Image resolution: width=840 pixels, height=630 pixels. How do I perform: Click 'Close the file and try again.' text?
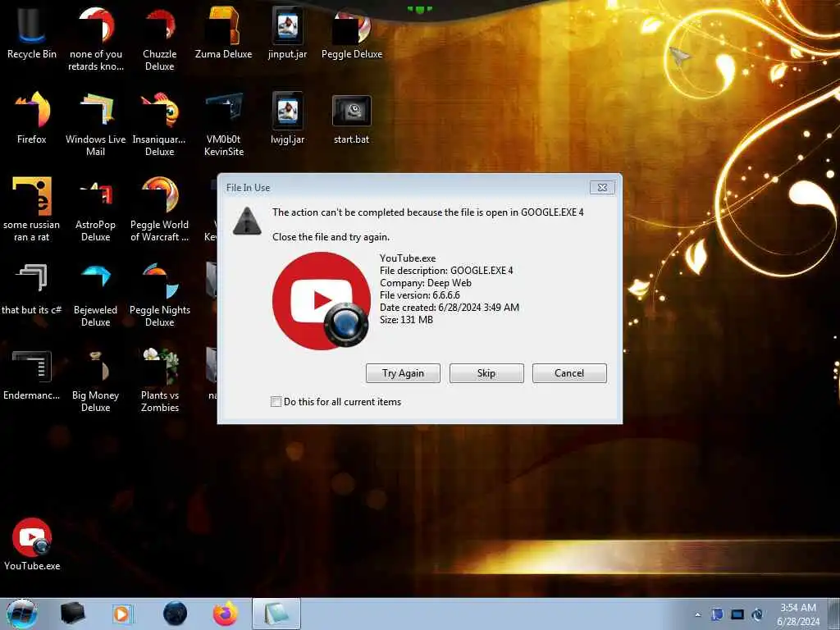(x=331, y=237)
